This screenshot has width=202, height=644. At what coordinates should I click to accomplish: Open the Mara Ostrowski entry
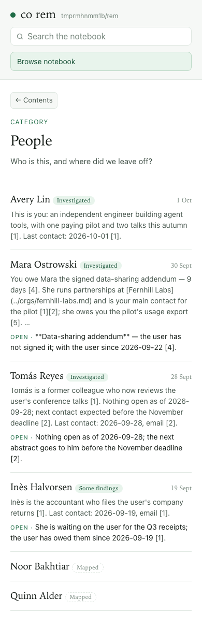pyautogui.click(x=101, y=305)
